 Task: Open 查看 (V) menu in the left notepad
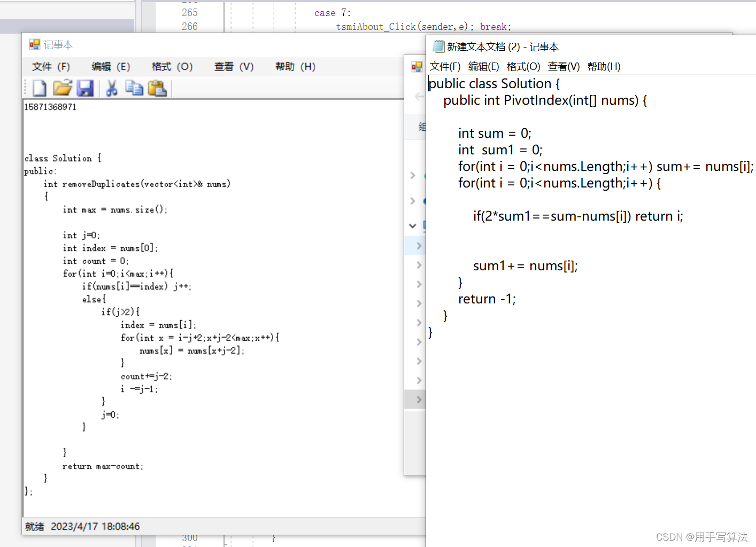(234, 66)
